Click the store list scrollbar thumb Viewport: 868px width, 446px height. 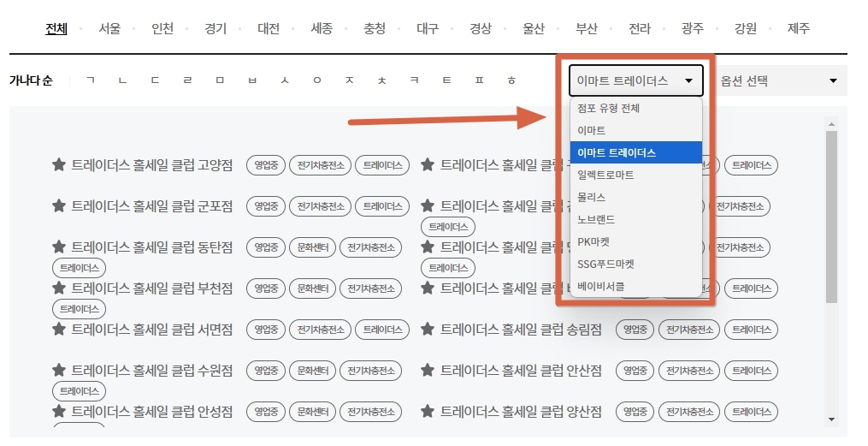click(x=831, y=217)
